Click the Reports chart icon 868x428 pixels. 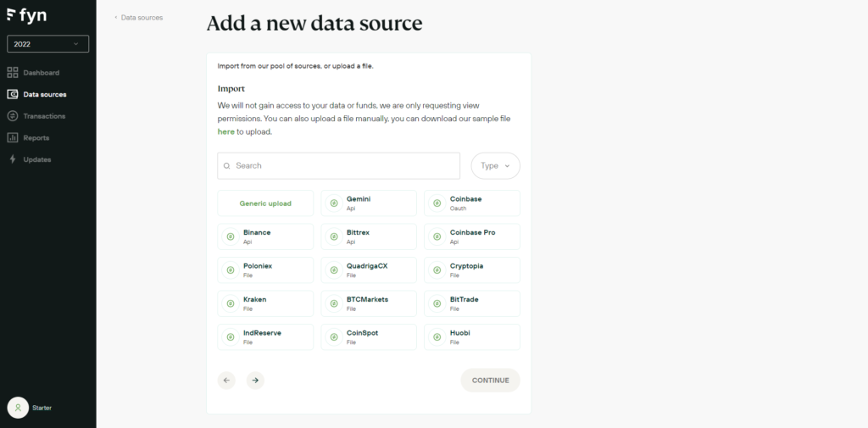(12, 137)
